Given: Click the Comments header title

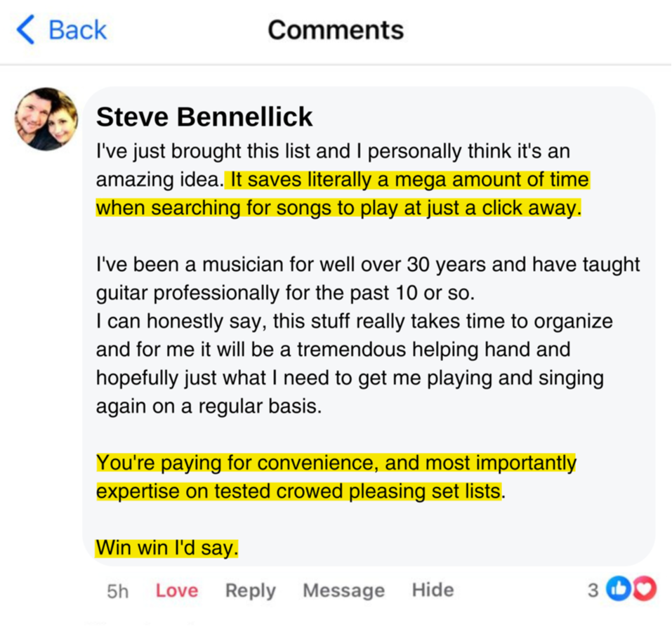Looking at the screenshot, I should click(x=336, y=30).
